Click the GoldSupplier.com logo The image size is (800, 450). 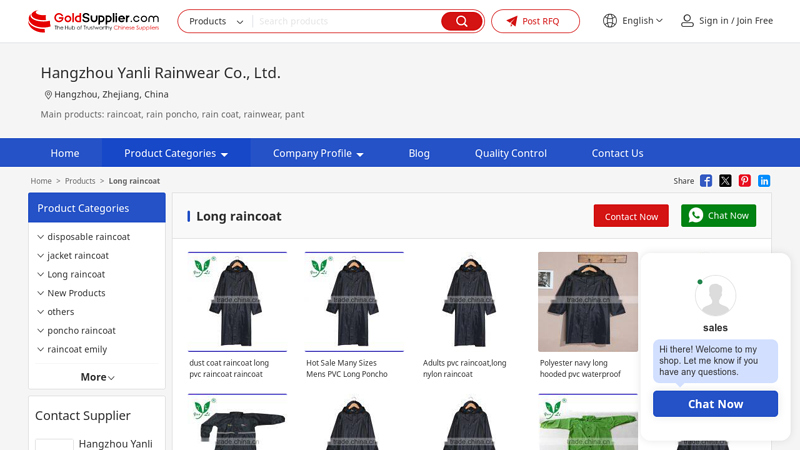93,21
